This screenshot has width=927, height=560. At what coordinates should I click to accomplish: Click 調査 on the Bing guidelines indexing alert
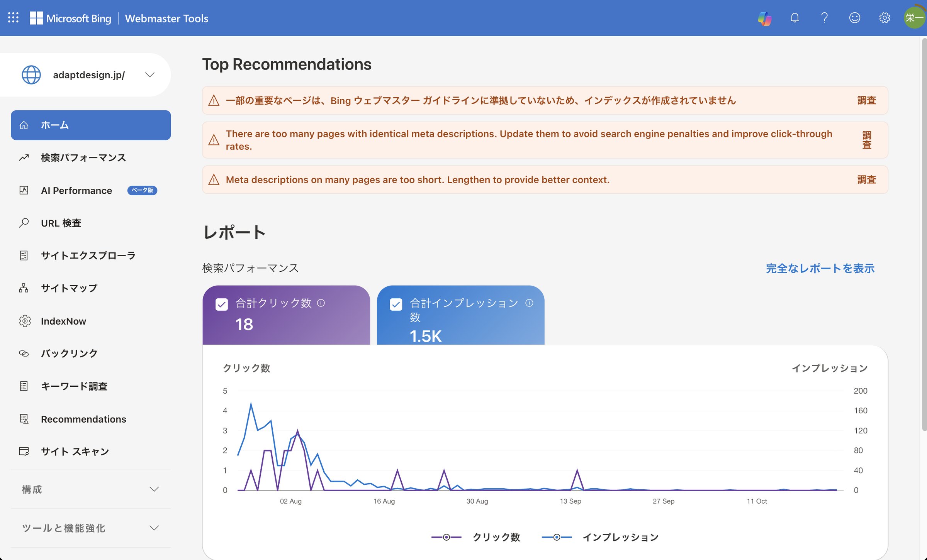(866, 100)
